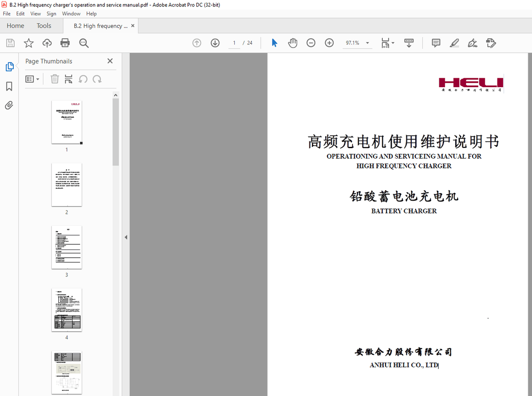Toggle the Bookmarks sidebar panel
Viewport: 532px width, 396px height.
click(9, 86)
